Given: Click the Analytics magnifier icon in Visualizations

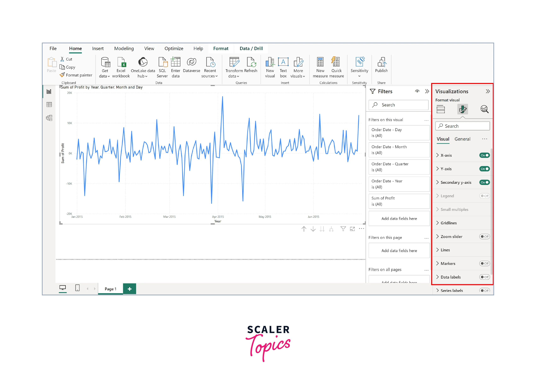Looking at the screenshot, I should (x=484, y=109).
